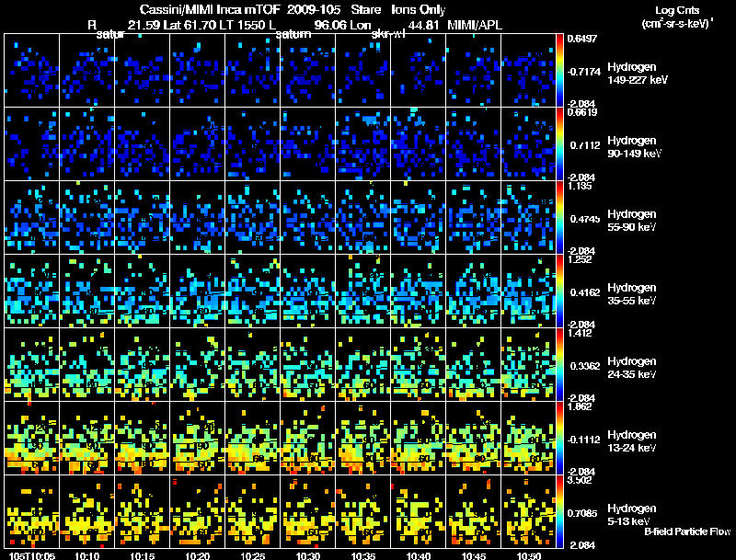Select the 24-35 keV color scale bar
This screenshot has width=736, height=560.
click(559, 365)
